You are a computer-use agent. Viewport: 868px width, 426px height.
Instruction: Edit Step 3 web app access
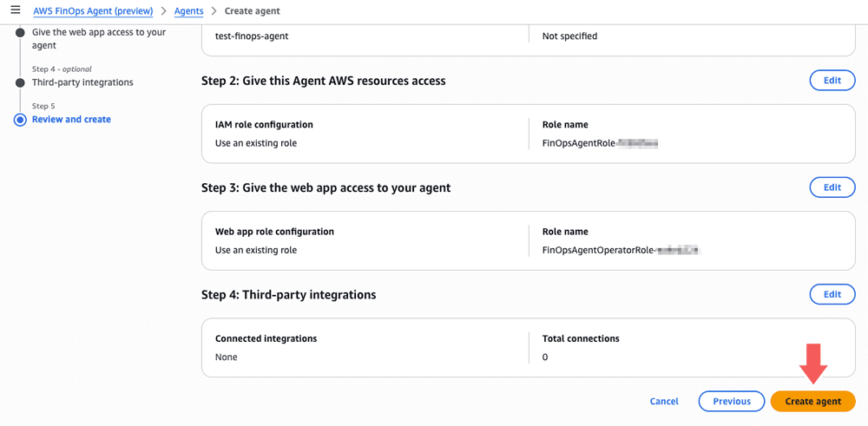832,187
